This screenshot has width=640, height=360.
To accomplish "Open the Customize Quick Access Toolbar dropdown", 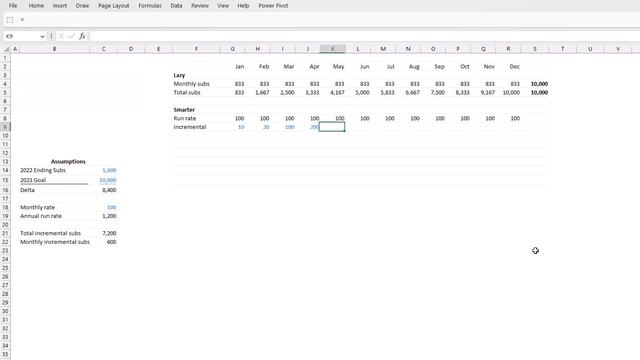I will pos(22,20).
